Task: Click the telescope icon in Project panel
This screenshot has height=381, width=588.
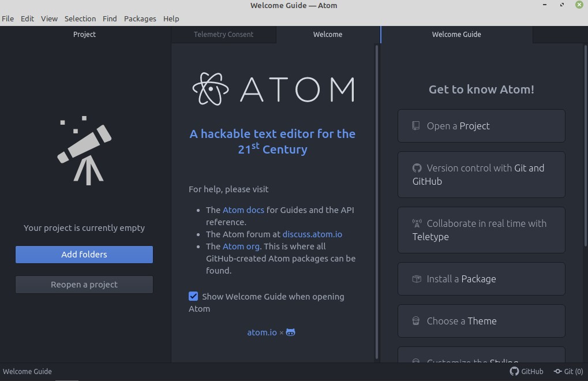Action: pyautogui.click(x=84, y=150)
